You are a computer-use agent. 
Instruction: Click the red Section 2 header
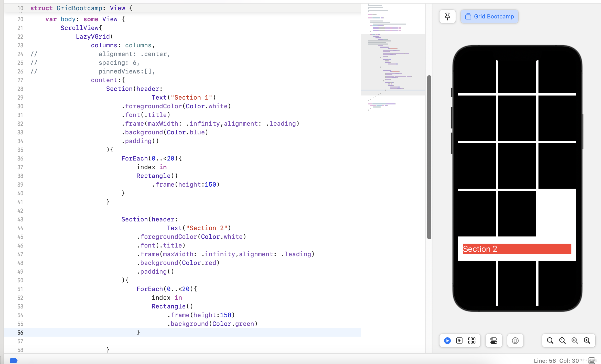pos(517,249)
